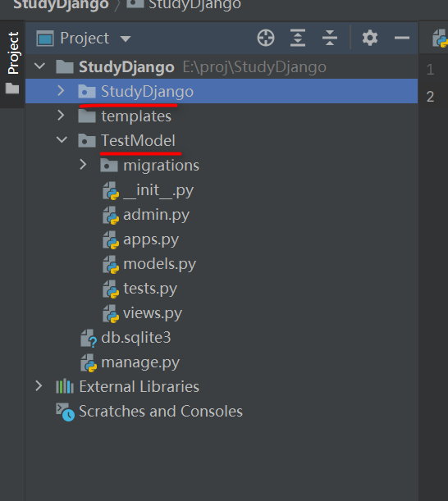
Task: Click the Expand All icon
Action: [x=298, y=38]
